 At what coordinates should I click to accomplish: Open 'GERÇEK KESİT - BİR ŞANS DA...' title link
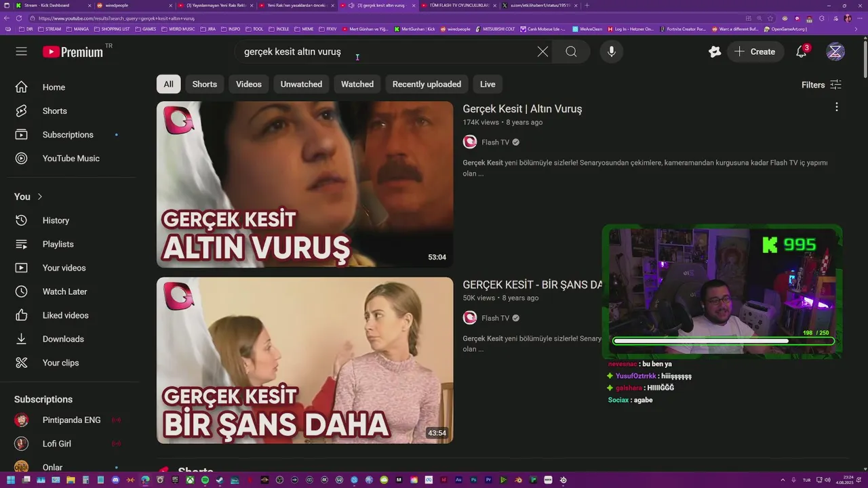[x=532, y=285]
